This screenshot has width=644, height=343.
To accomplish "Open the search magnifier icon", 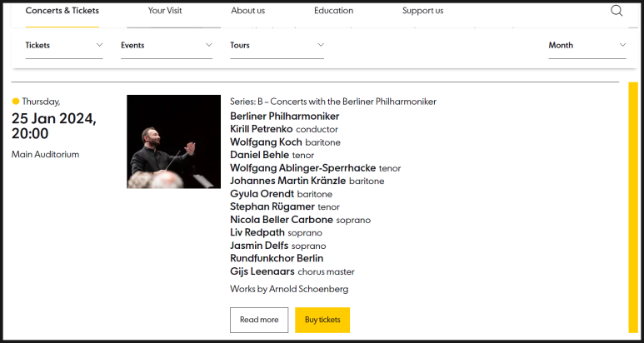I will (x=617, y=11).
